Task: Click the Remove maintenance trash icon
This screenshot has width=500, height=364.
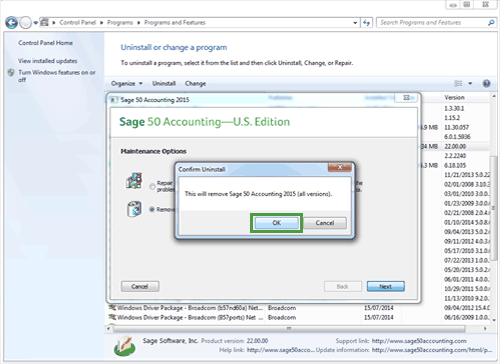Action: click(134, 209)
